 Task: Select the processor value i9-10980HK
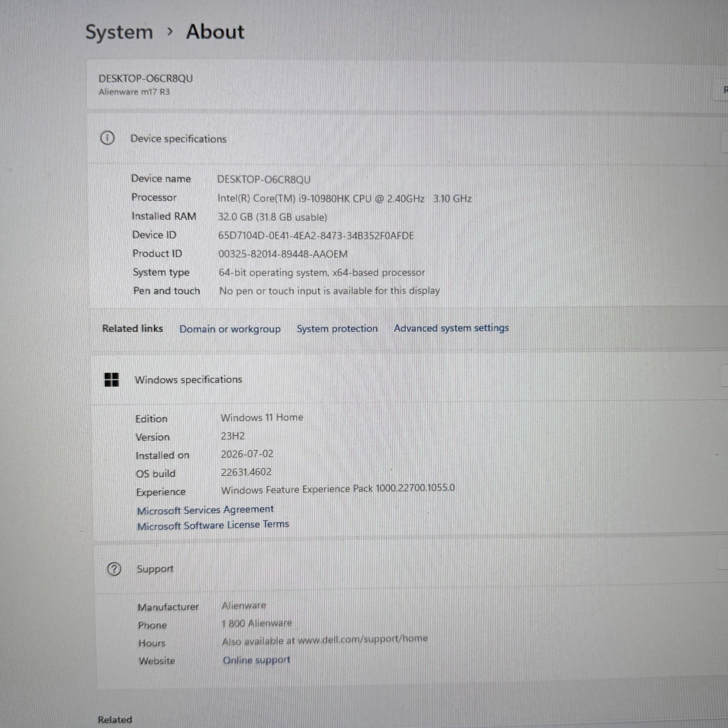pyautogui.click(x=344, y=198)
